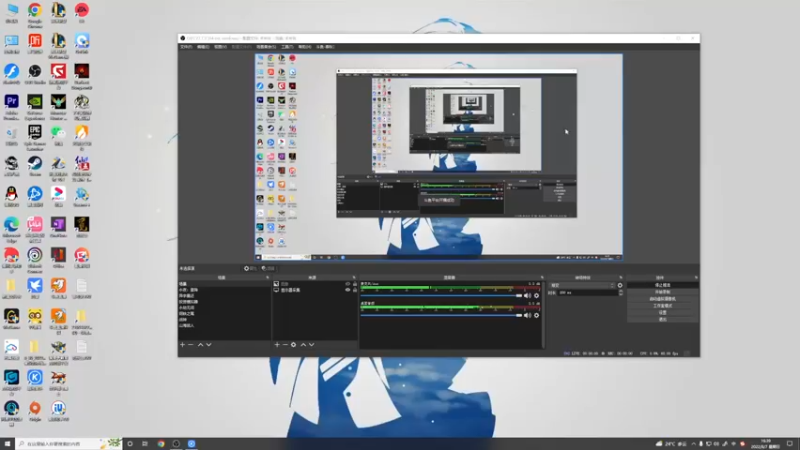The width and height of the screenshot is (800, 450).
Task: Open source properties gear in Sources toolbar
Action: pos(293,345)
